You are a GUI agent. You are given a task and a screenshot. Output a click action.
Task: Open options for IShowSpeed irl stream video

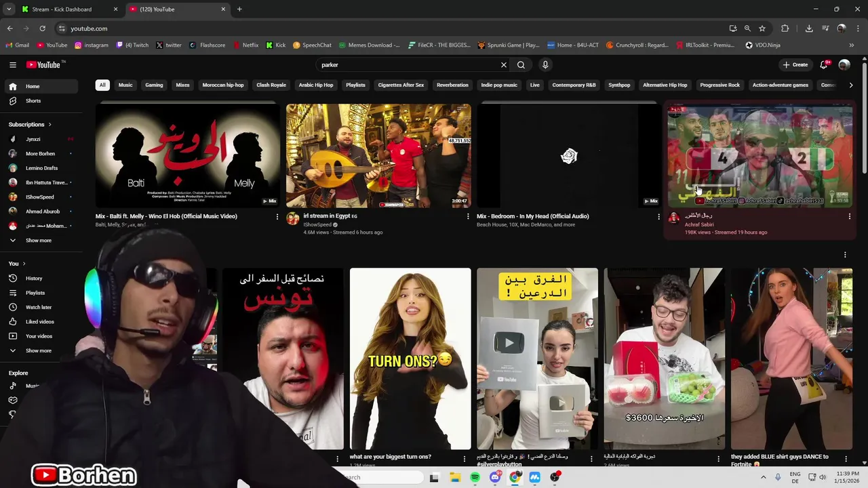pyautogui.click(x=468, y=216)
